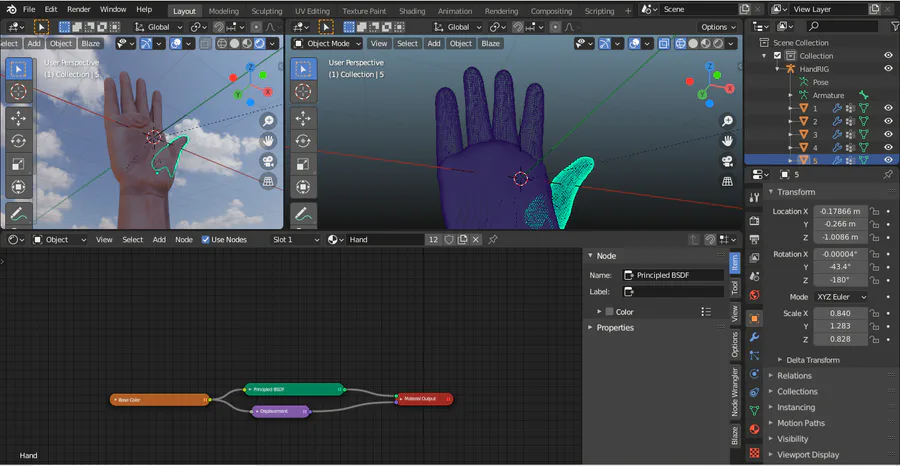Switch the wireframe viewport to solid shading
Image resolution: width=900 pixels, height=466 pixels.
pyautogui.click(x=693, y=43)
